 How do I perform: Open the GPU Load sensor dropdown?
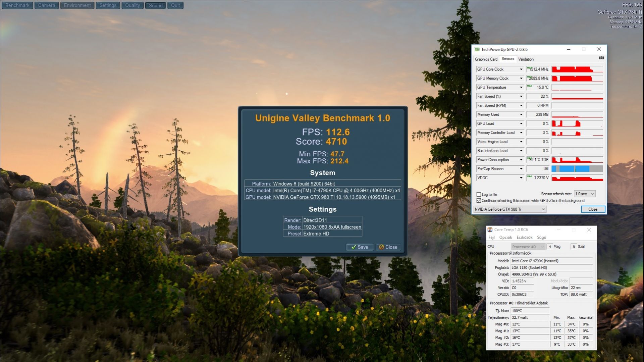pos(521,124)
